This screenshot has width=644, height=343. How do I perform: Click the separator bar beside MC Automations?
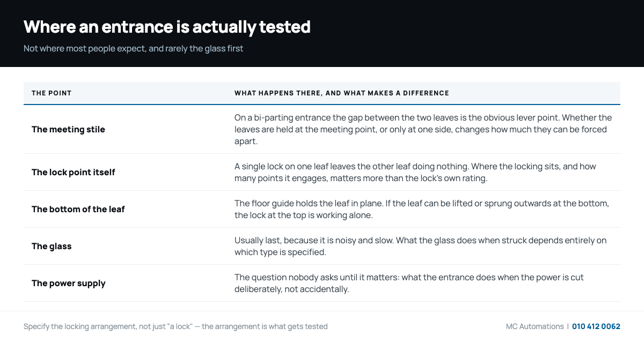pyautogui.click(x=568, y=326)
